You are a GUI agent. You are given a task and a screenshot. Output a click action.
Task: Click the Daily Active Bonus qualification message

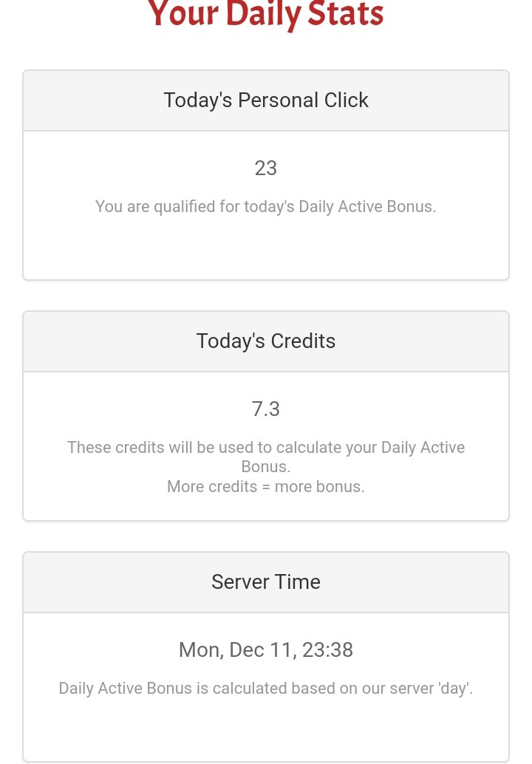tap(266, 207)
